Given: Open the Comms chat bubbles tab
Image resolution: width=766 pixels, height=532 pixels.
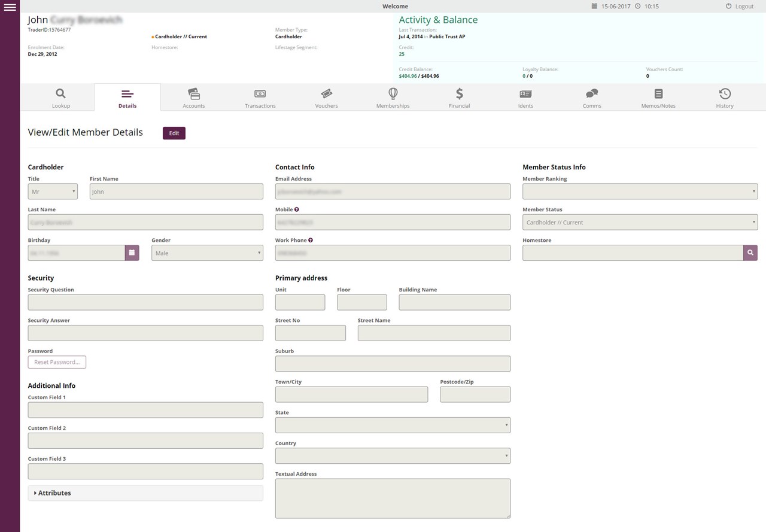Looking at the screenshot, I should [x=592, y=98].
